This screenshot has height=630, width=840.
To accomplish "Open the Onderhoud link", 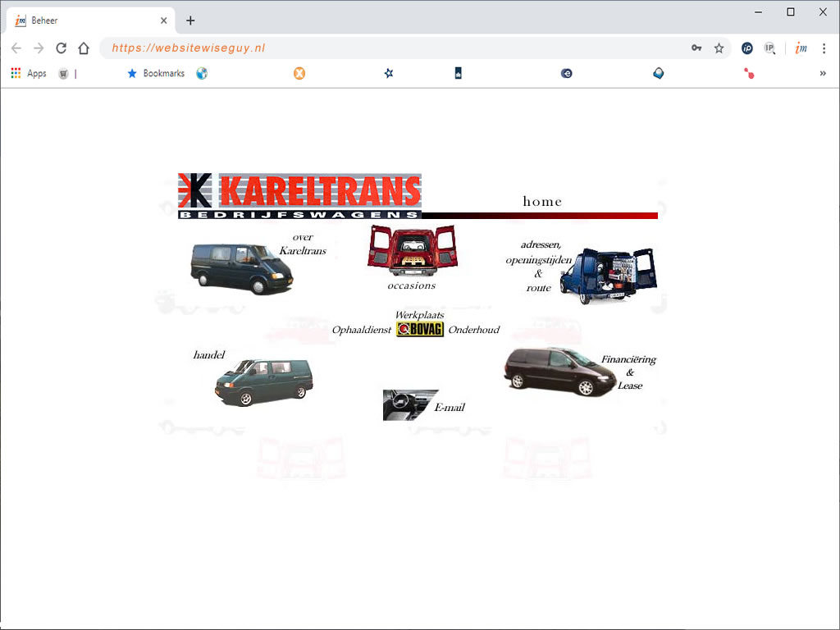I will click(x=474, y=330).
